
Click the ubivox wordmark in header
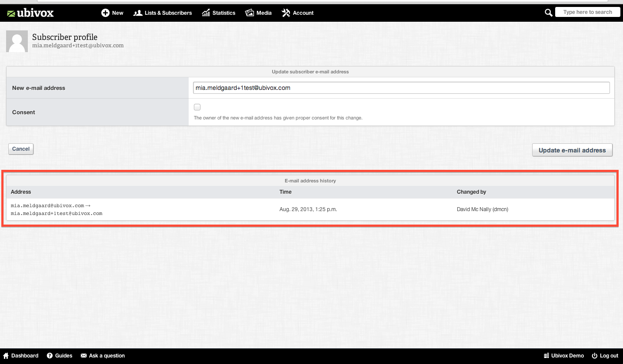click(x=36, y=13)
